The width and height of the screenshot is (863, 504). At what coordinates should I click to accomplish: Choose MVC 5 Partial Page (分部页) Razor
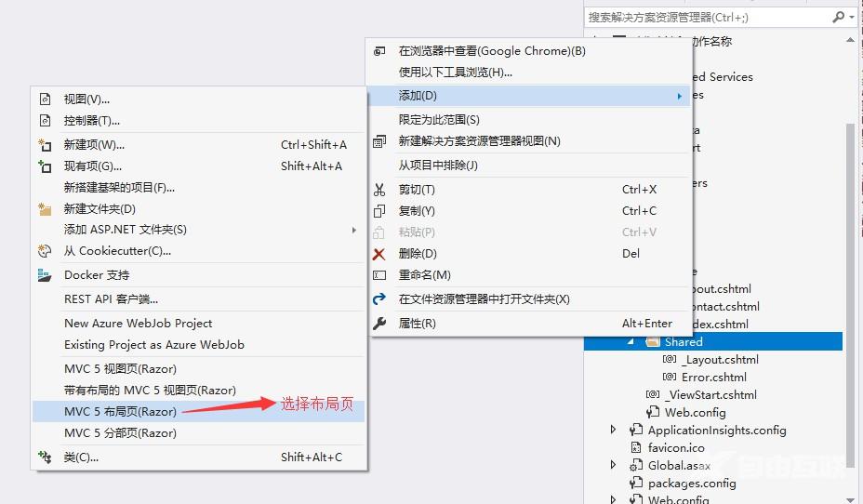click(x=199, y=433)
